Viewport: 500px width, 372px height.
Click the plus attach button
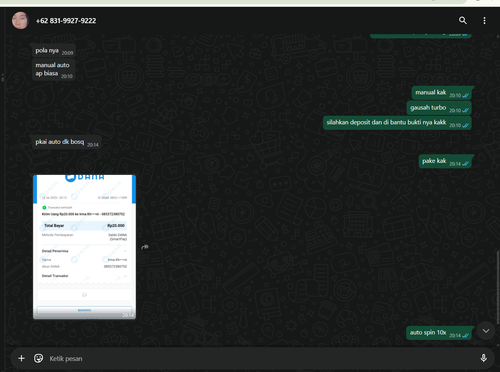pos(21,358)
